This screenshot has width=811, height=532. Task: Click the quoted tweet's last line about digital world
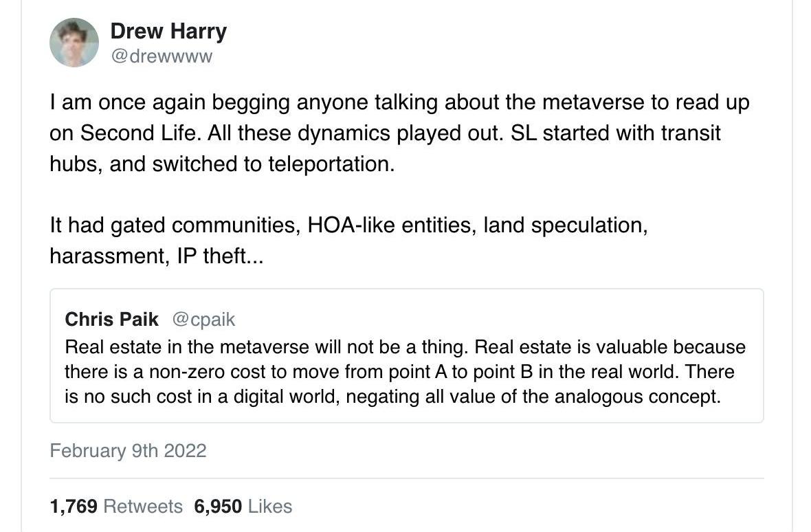coord(392,397)
